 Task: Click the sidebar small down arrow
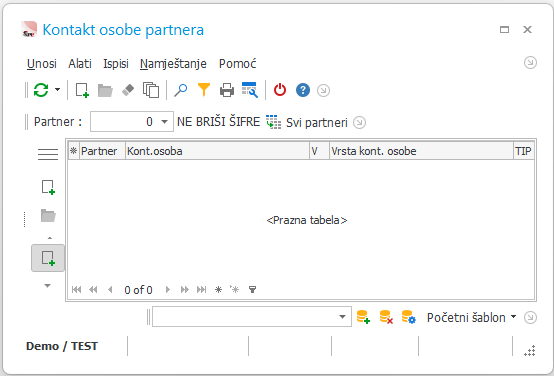click(x=48, y=286)
